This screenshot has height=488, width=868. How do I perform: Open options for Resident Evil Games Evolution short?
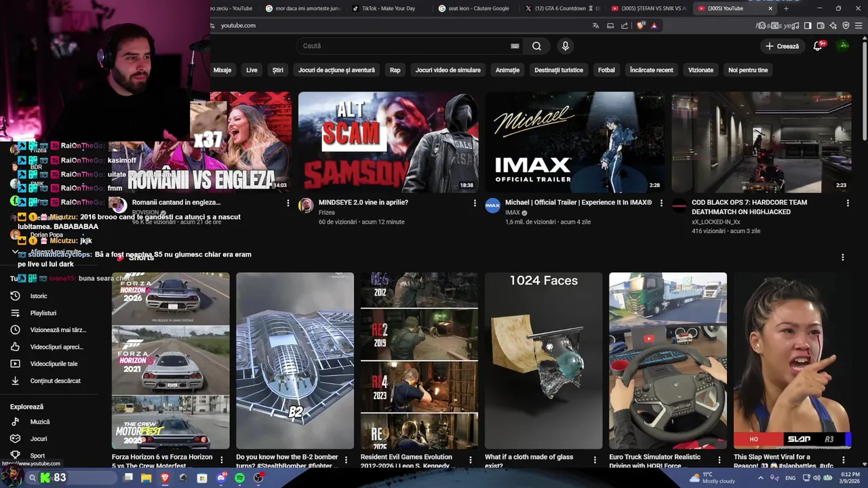coord(471,460)
